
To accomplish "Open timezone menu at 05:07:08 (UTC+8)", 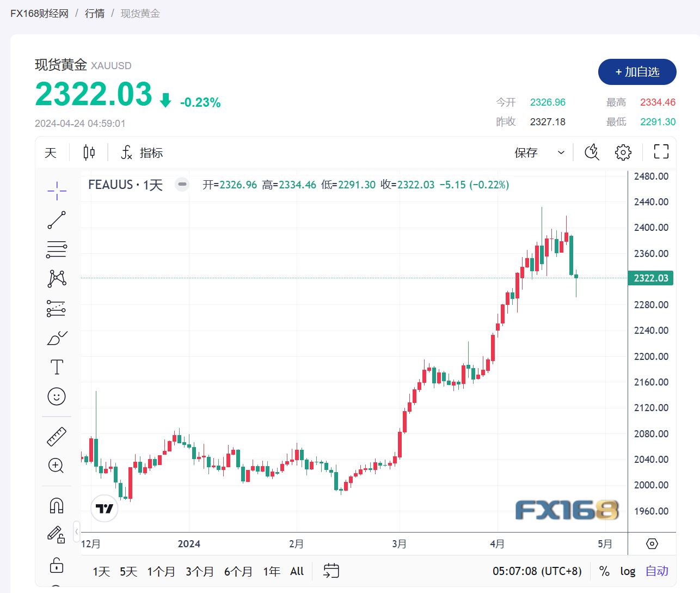I will point(537,571).
